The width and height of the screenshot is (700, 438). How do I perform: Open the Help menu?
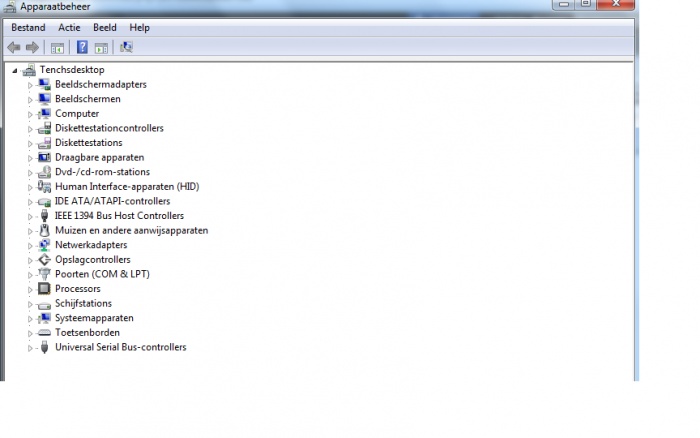click(x=139, y=28)
